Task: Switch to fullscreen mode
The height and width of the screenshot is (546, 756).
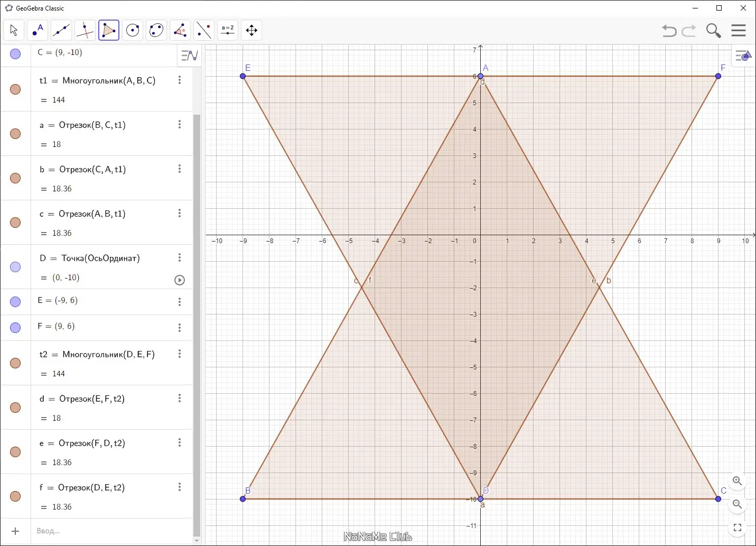Action: point(737,528)
